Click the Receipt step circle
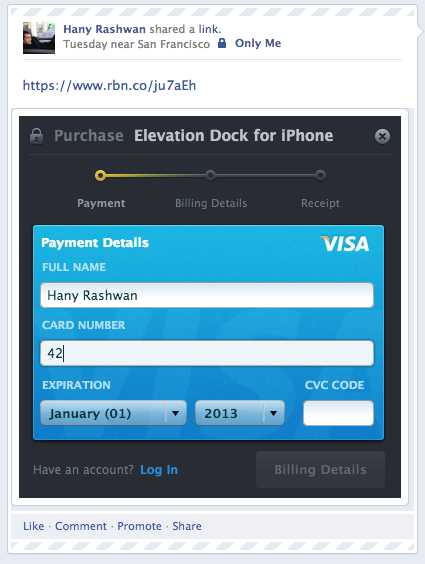 click(x=320, y=176)
